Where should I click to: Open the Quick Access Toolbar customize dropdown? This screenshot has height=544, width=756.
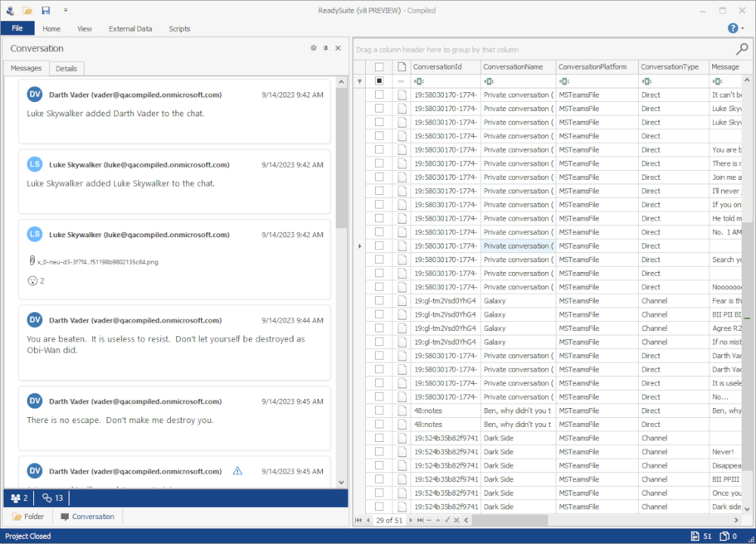pyautogui.click(x=66, y=11)
